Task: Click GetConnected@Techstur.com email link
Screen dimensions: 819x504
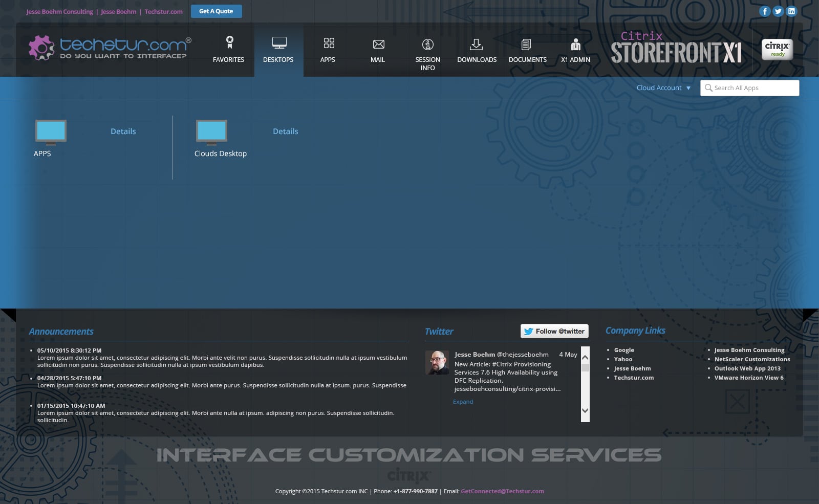Action: click(502, 491)
